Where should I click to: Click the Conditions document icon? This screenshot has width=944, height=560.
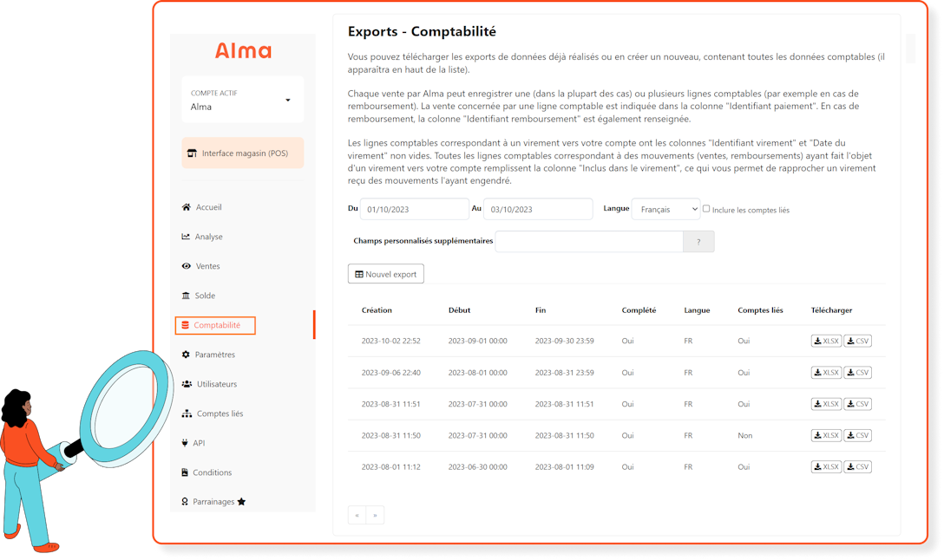185,472
